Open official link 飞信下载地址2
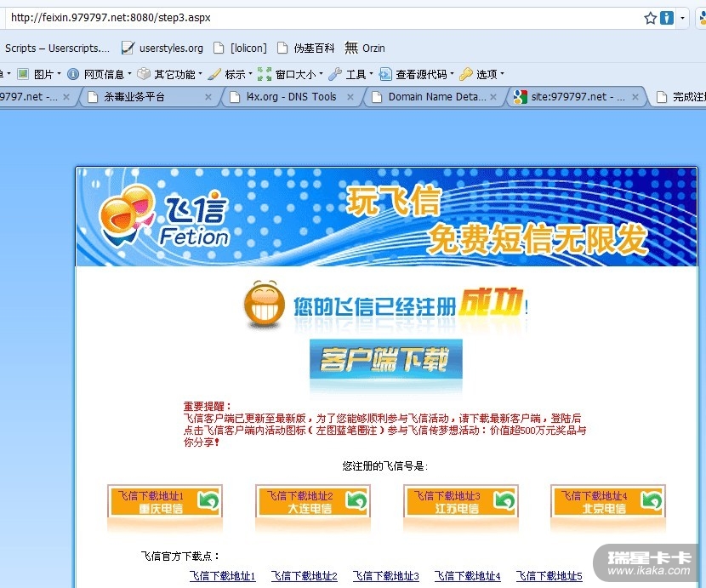 (304, 576)
